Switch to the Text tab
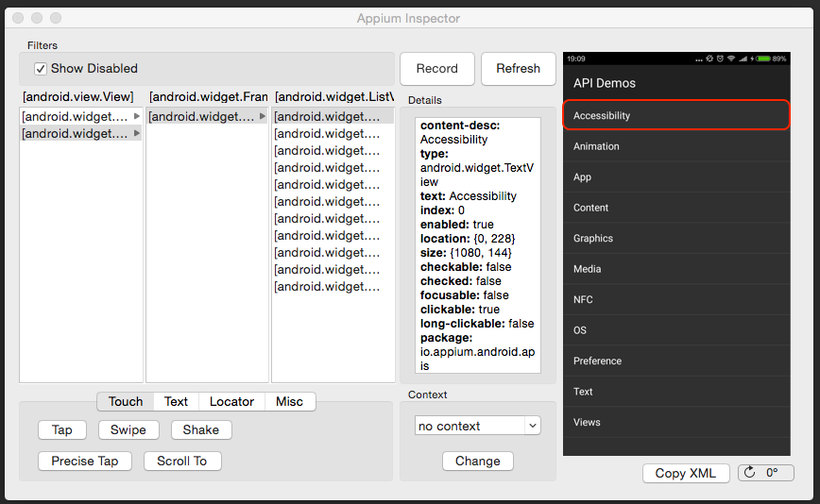The height and width of the screenshot is (504, 820). pos(176,402)
